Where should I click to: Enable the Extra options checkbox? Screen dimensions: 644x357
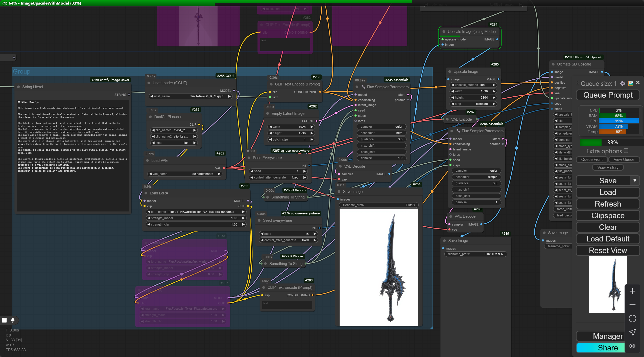coord(626,151)
